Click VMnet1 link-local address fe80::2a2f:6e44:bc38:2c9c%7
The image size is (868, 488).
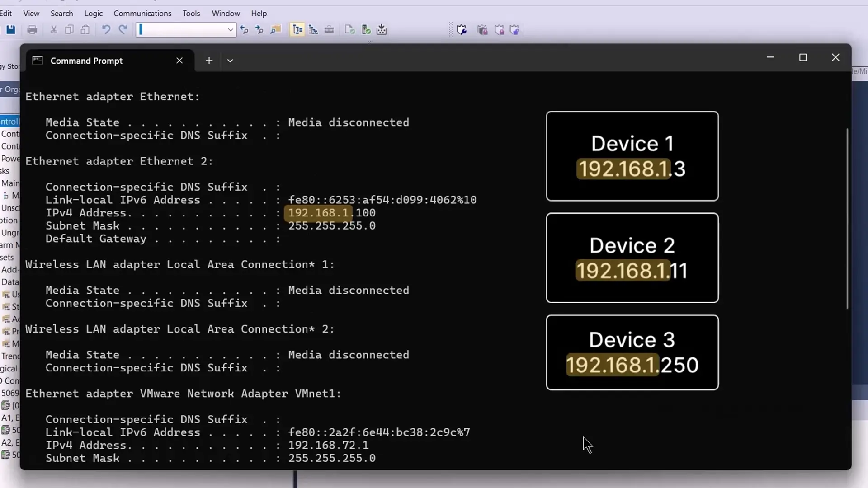[x=379, y=432]
